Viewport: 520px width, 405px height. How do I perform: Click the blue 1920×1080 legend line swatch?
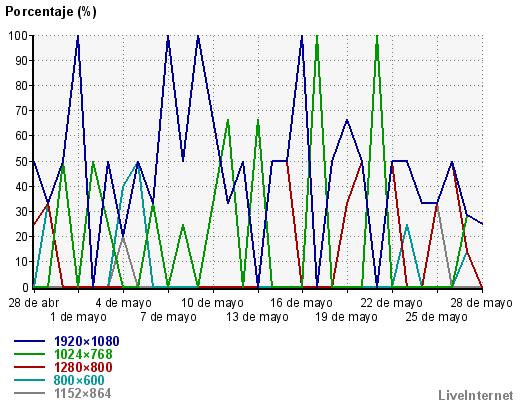29,341
